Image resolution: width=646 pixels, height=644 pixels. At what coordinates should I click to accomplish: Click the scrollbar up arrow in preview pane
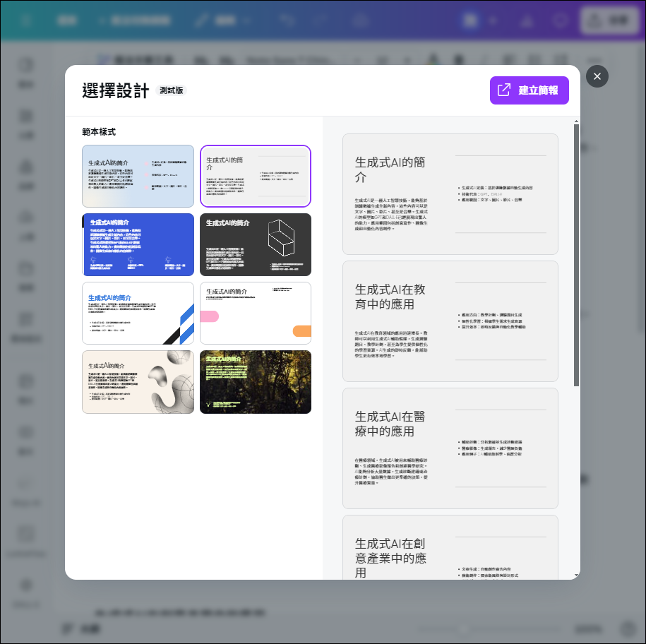(576, 121)
